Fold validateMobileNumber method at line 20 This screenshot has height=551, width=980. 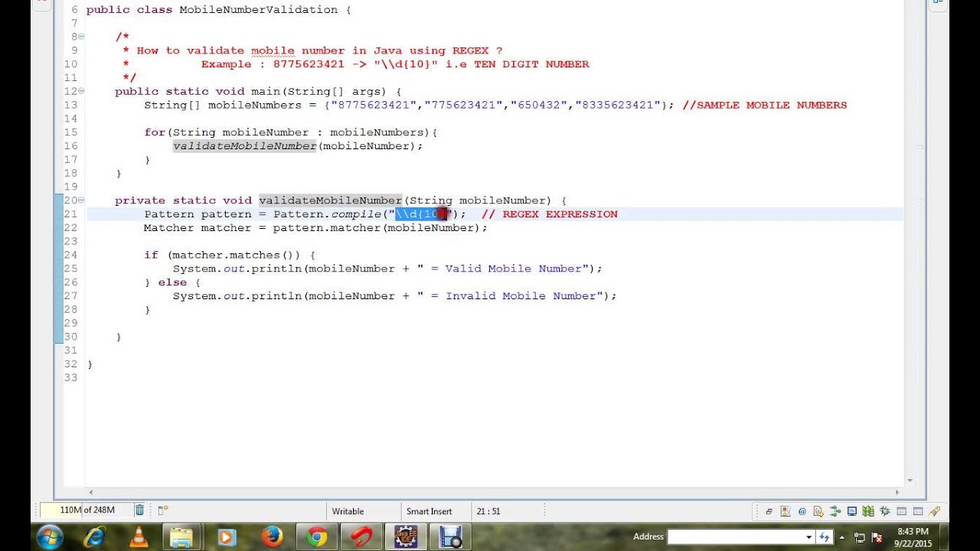click(x=81, y=201)
